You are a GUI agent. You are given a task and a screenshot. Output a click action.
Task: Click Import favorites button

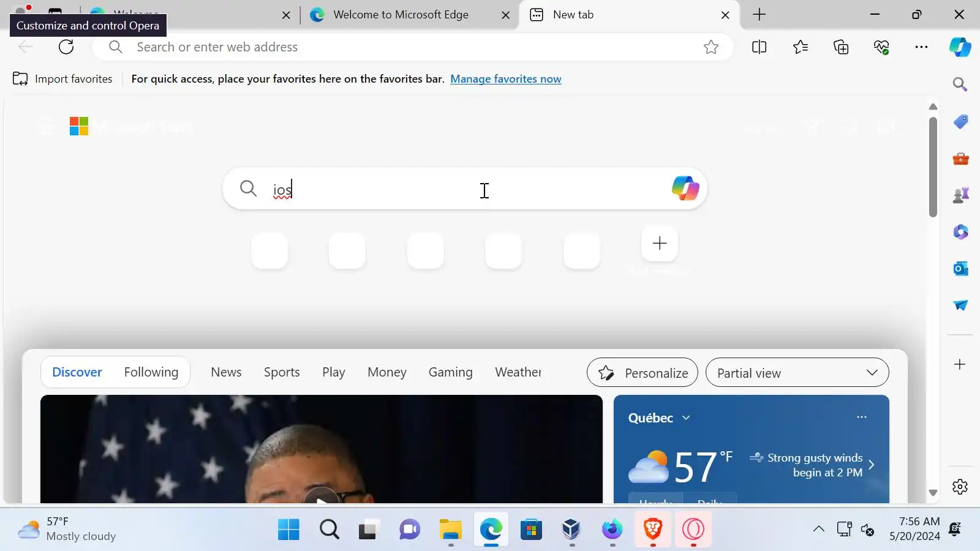[62, 79]
